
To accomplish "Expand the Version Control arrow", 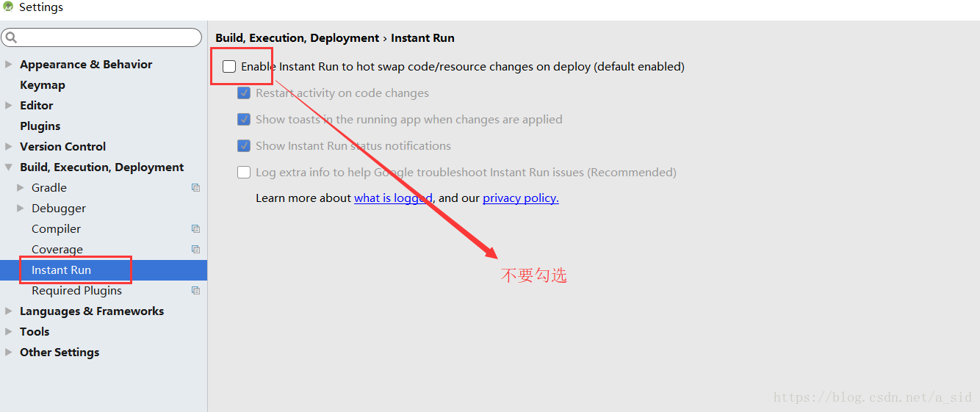I will [x=9, y=147].
